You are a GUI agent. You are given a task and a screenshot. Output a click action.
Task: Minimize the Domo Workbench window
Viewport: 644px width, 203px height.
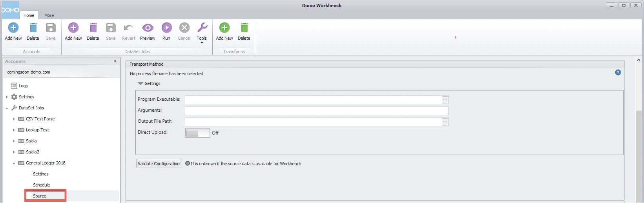point(611,5)
